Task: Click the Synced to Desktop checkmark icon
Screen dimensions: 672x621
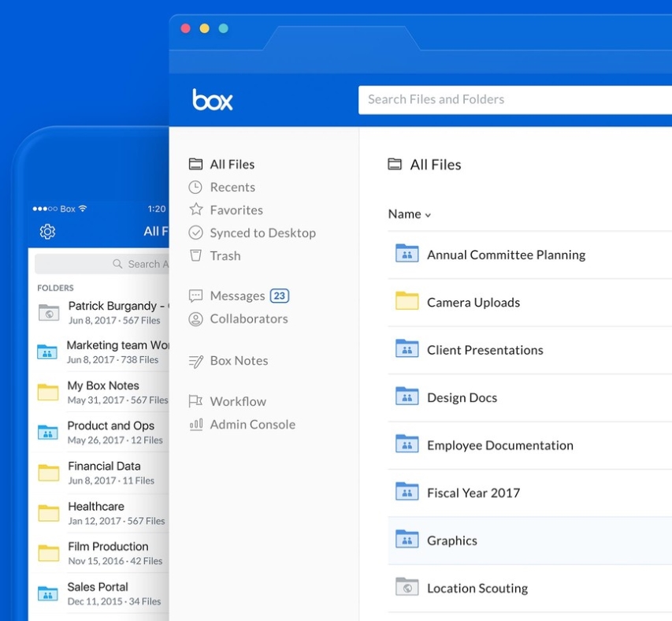Action: point(195,232)
